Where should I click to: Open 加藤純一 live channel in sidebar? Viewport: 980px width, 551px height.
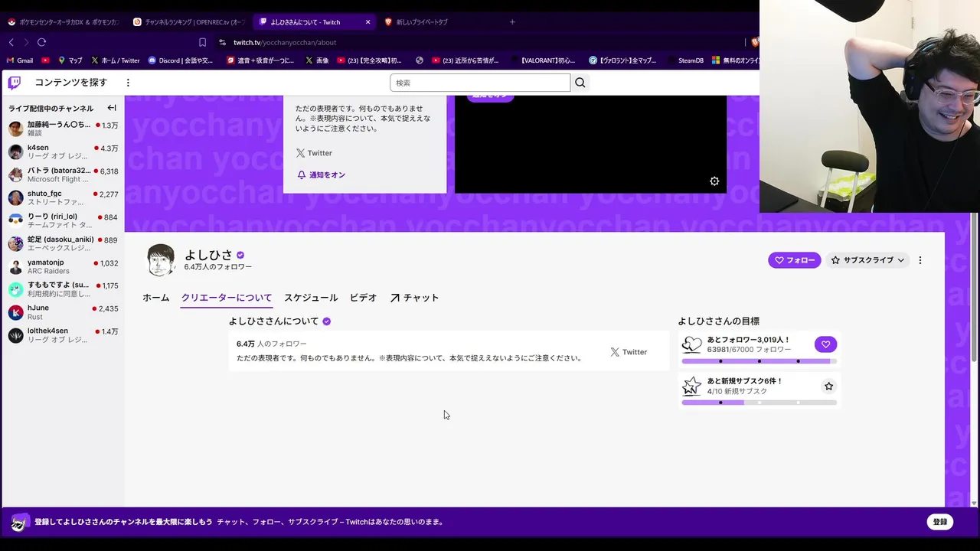pyautogui.click(x=63, y=129)
